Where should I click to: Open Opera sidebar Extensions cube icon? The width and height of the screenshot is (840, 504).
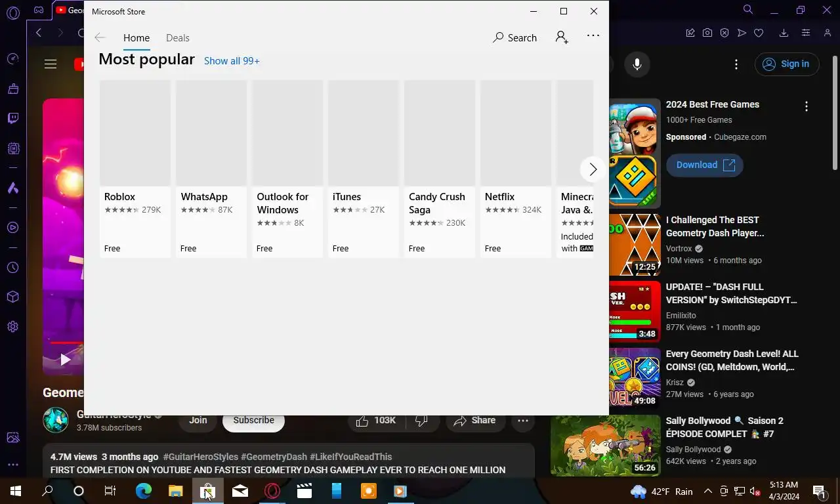click(x=12, y=297)
